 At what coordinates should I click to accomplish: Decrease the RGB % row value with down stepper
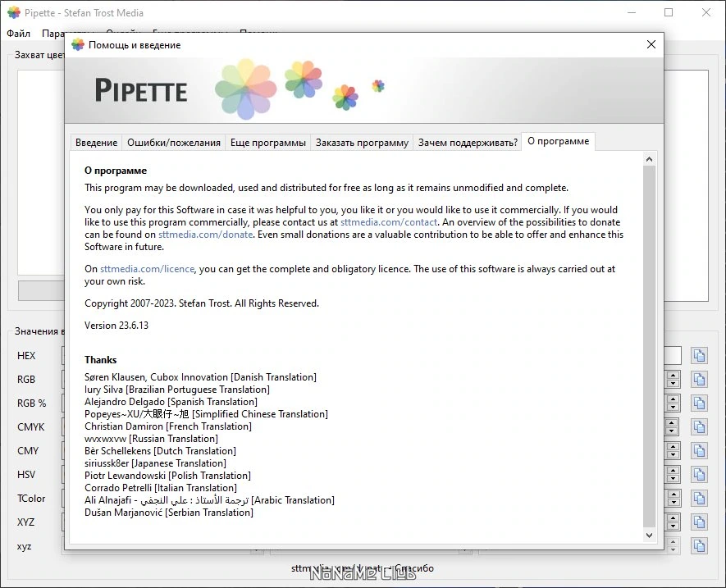pos(673,408)
